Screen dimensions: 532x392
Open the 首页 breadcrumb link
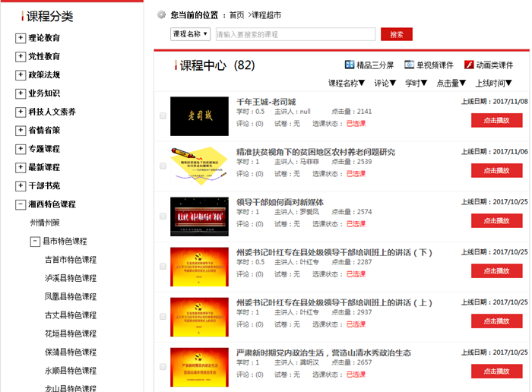tap(237, 14)
